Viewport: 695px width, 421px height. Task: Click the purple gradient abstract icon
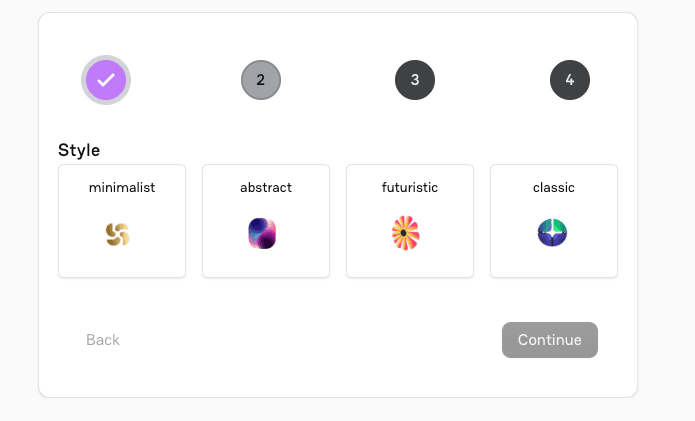(x=262, y=234)
